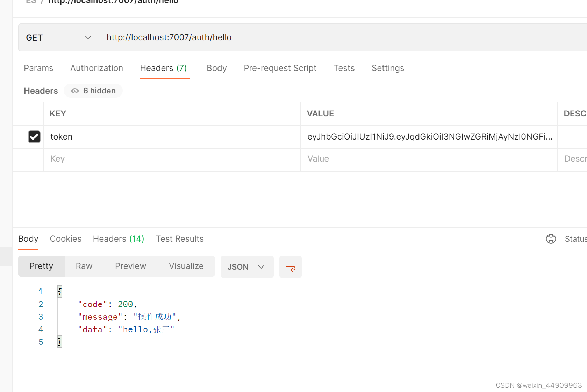View the response Cookies tab
The width and height of the screenshot is (587, 392).
(66, 239)
